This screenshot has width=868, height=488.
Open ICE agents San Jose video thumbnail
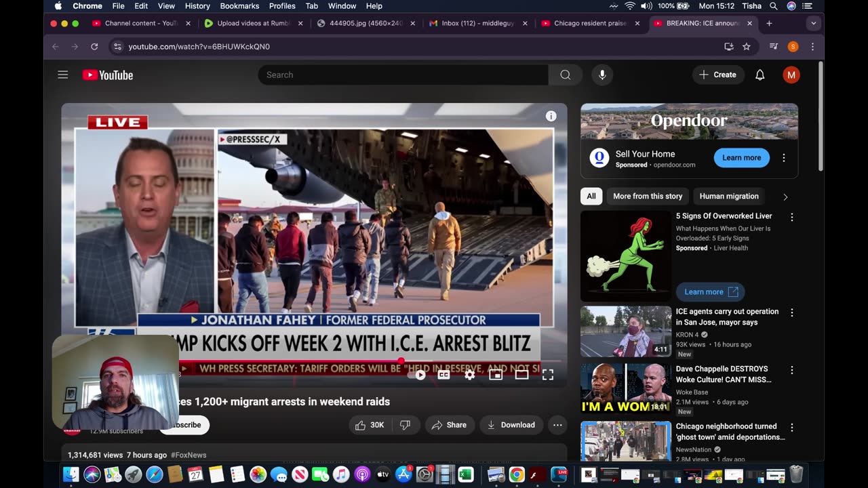[x=626, y=331]
